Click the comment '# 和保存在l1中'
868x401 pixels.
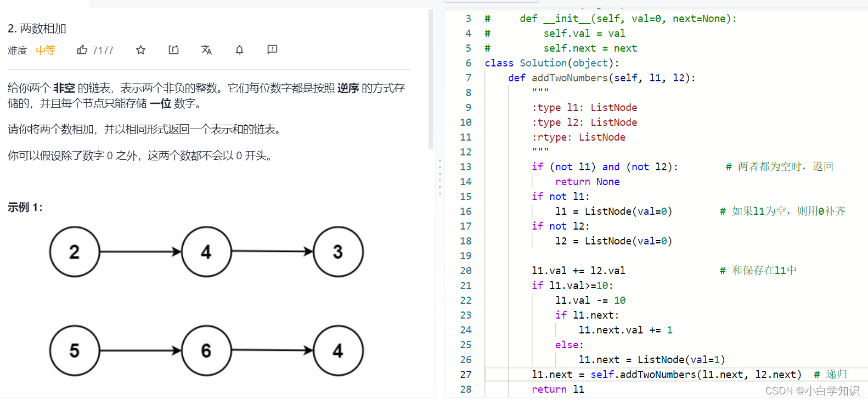click(x=758, y=271)
